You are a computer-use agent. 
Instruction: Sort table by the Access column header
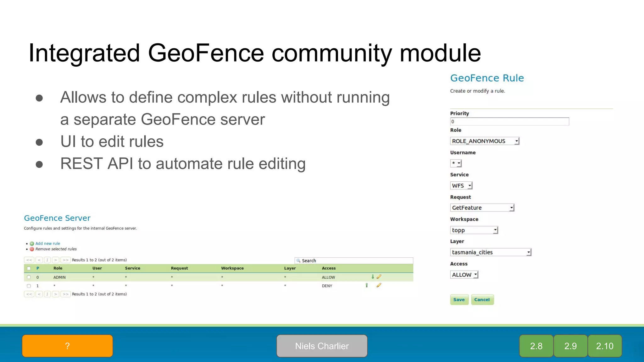click(x=329, y=268)
